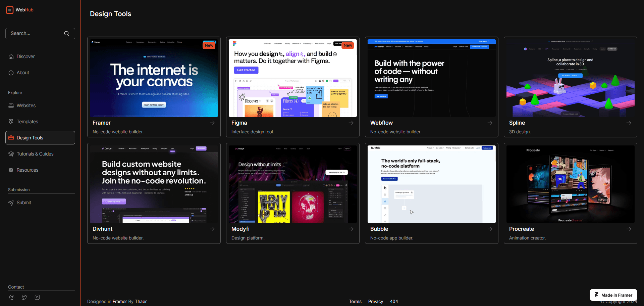Open the Submit page

[x=40, y=203]
